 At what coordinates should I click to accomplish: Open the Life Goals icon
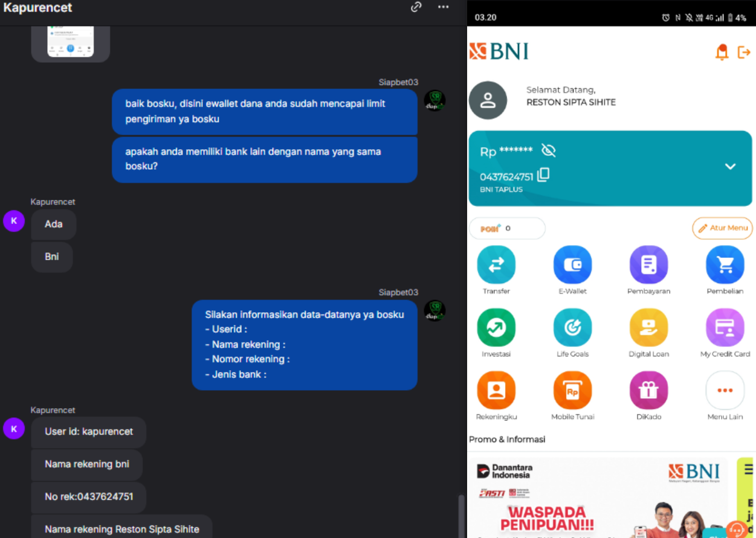(572, 327)
